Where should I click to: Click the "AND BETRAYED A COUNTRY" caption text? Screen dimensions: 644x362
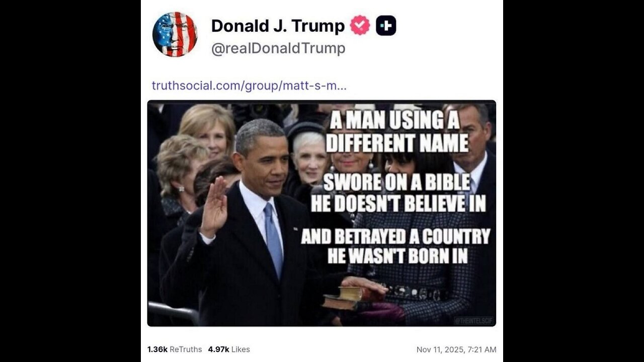click(395, 236)
